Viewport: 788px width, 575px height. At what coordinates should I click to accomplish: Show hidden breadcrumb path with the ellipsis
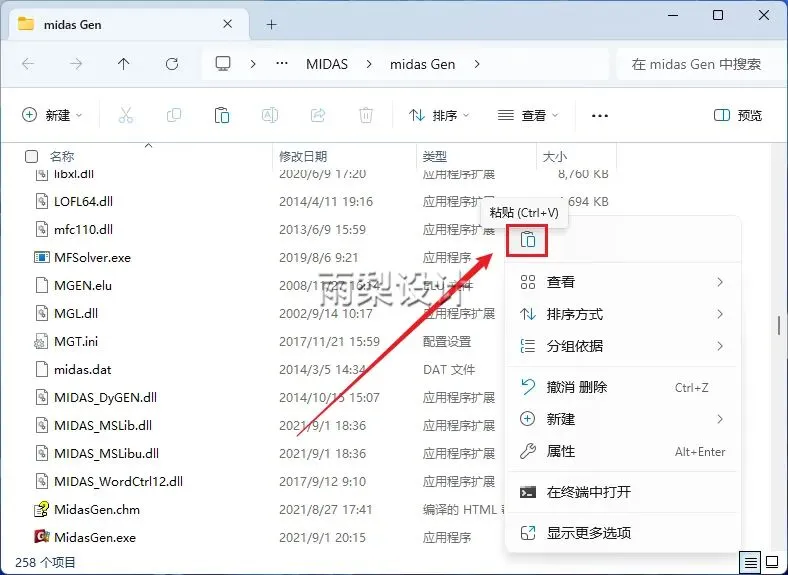(x=282, y=64)
